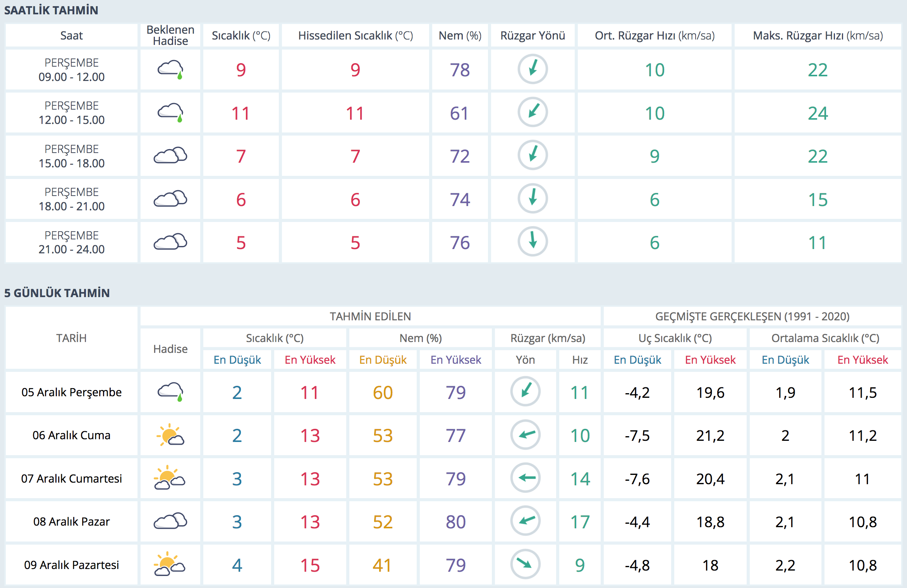
Task: Click wind direction icon for 18.00 - 21.00
Action: pyautogui.click(x=533, y=198)
